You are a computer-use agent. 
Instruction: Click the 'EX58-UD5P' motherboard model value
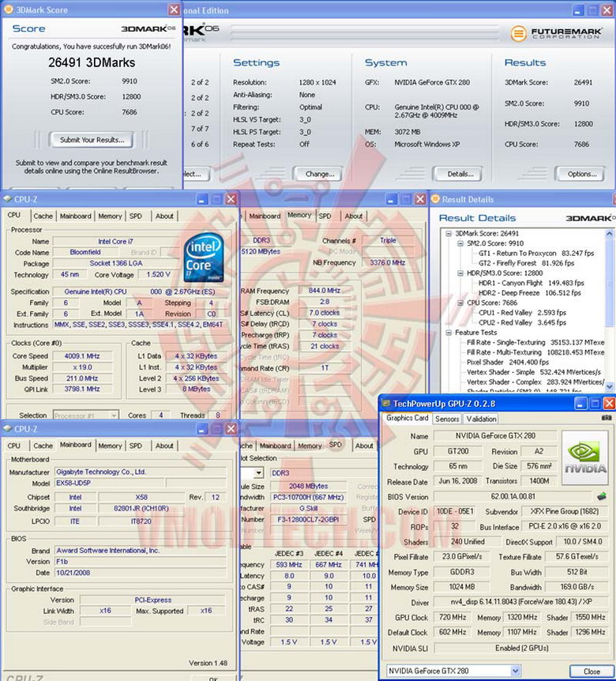coord(73,483)
